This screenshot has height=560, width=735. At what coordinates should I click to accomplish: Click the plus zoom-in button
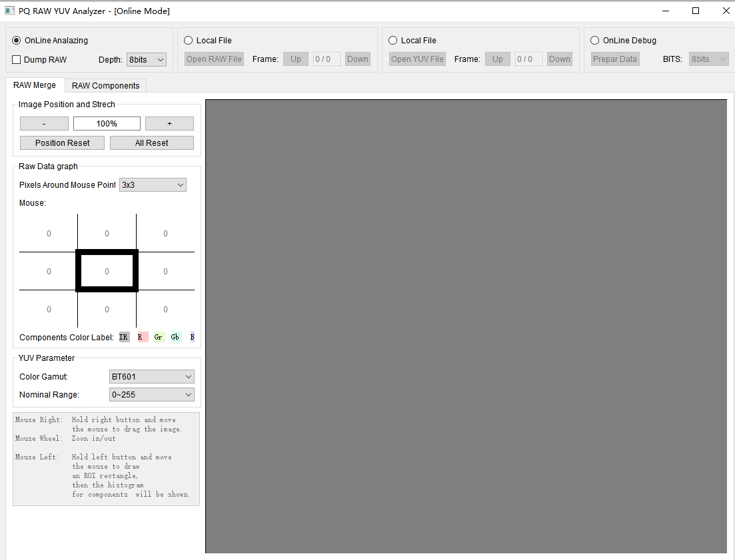(169, 124)
